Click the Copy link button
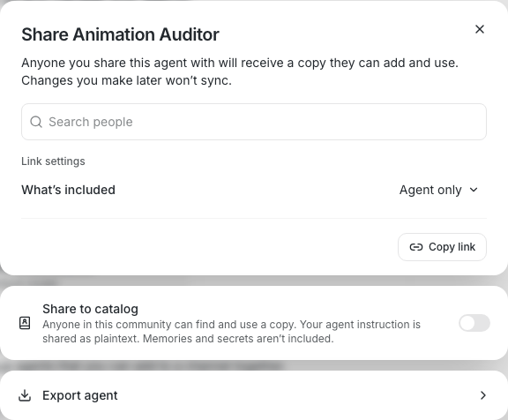This screenshot has height=420, width=508. click(x=442, y=247)
